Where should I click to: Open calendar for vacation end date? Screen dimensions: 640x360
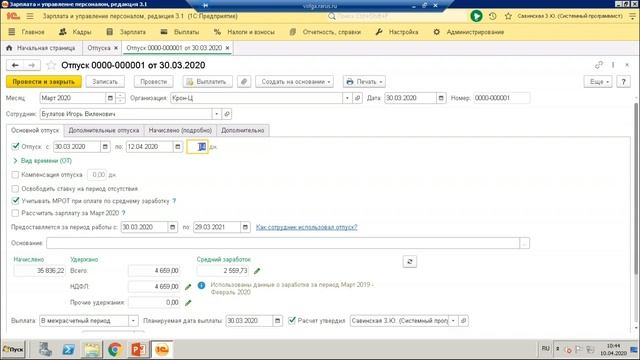(178, 147)
